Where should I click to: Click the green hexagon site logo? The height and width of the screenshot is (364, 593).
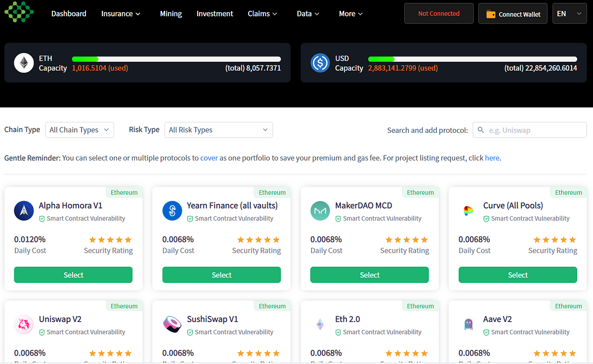[x=18, y=12]
